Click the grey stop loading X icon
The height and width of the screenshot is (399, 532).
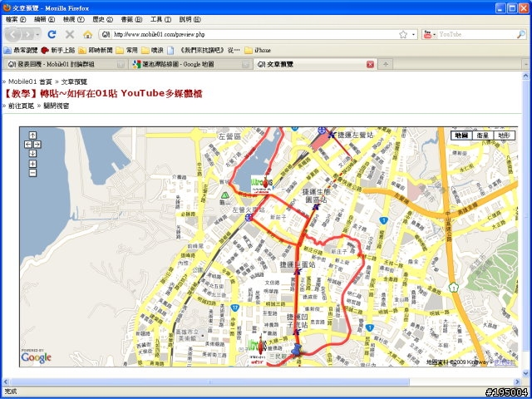pos(70,34)
